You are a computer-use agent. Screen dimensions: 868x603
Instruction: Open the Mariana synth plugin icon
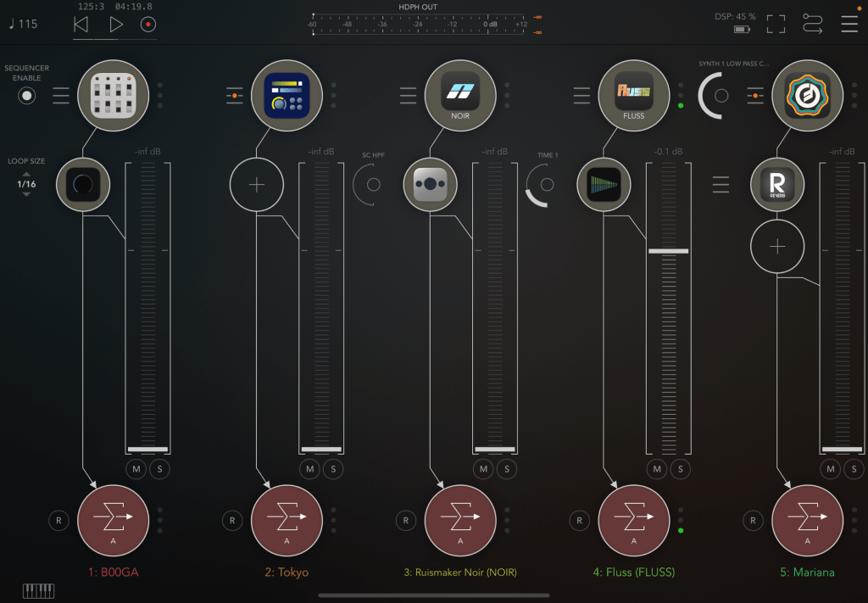(x=807, y=95)
